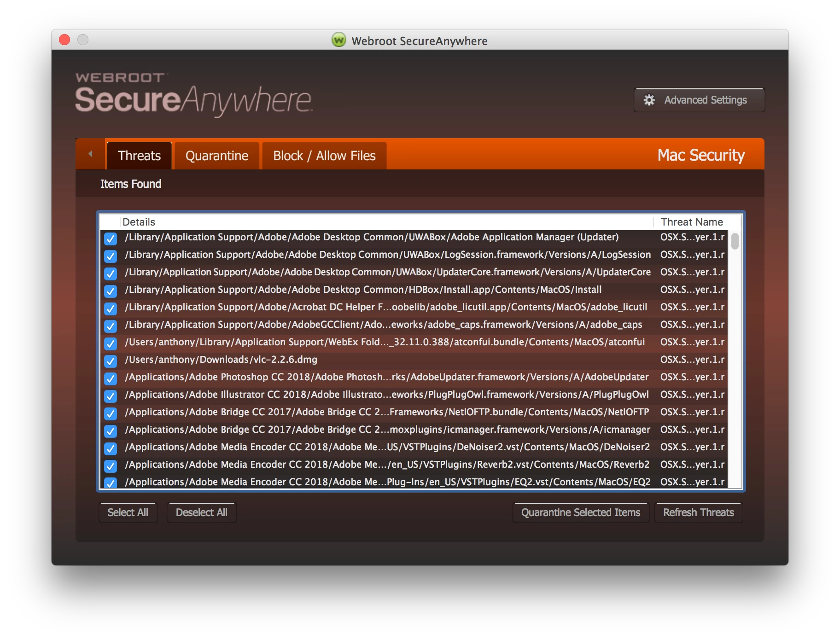Click the Webroot logo icon in title bar
This screenshot has height=639, width=840.
(x=338, y=40)
